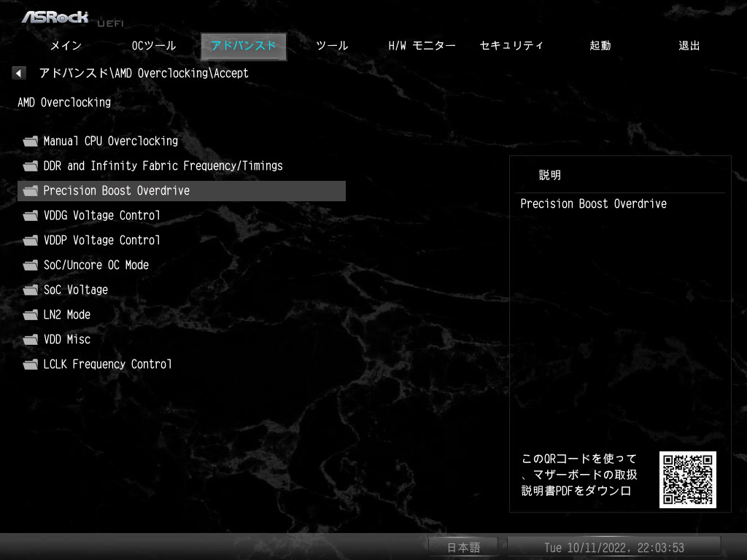Click the date and time display
The image size is (747, 560).
[x=614, y=548]
